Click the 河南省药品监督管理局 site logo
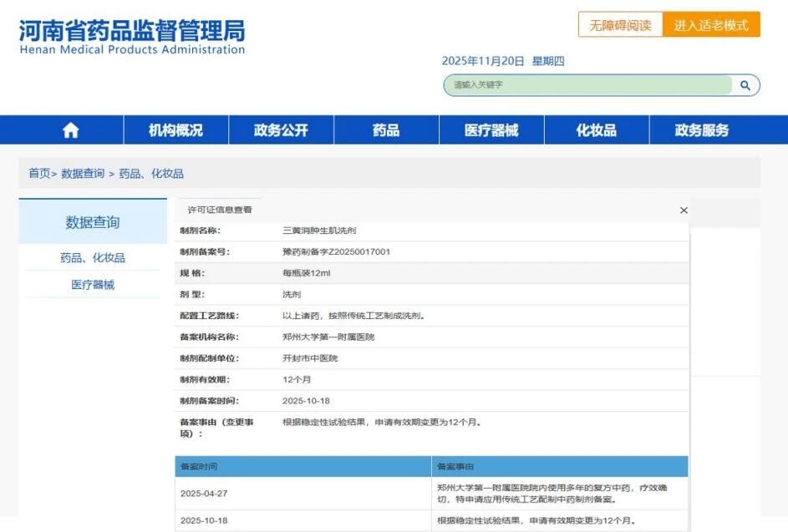The height and width of the screenshot is (532, 788). point(132,38)
